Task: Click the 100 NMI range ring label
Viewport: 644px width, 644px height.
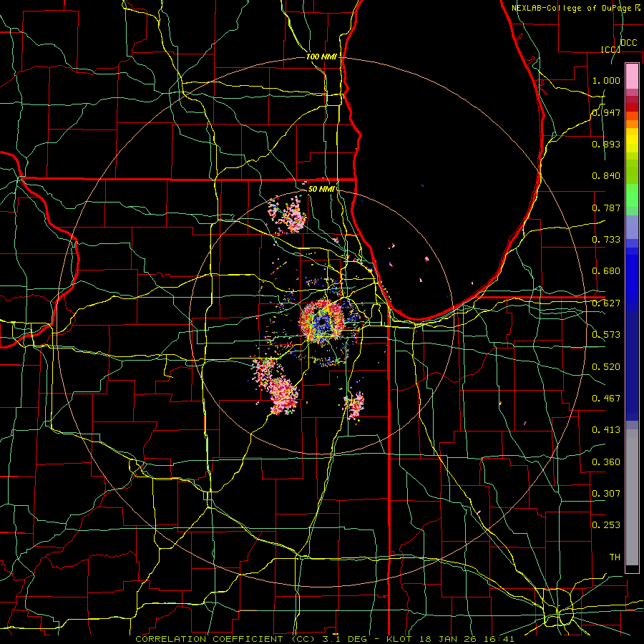Action: tap(321, 57)
